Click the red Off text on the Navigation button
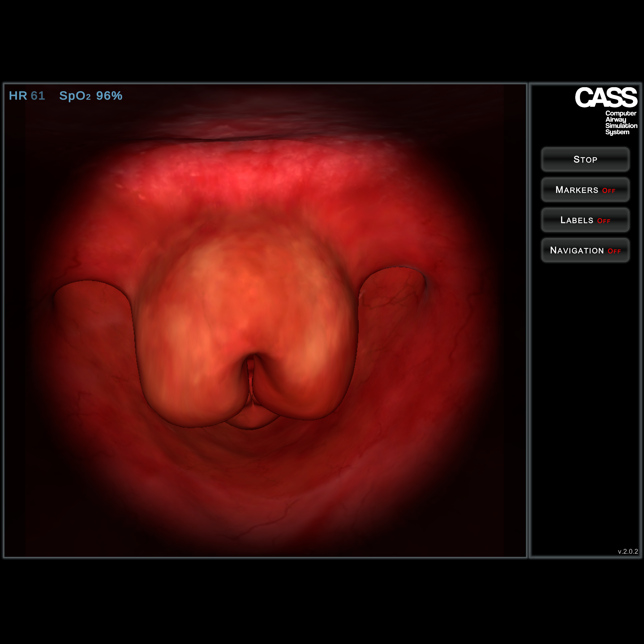 tap(614, 251)
